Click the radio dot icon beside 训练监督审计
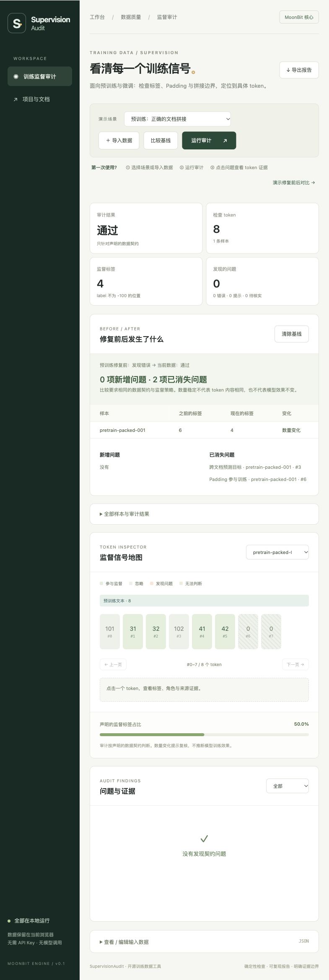This screenshot has width=329, height=980. (x=16, y=76)
